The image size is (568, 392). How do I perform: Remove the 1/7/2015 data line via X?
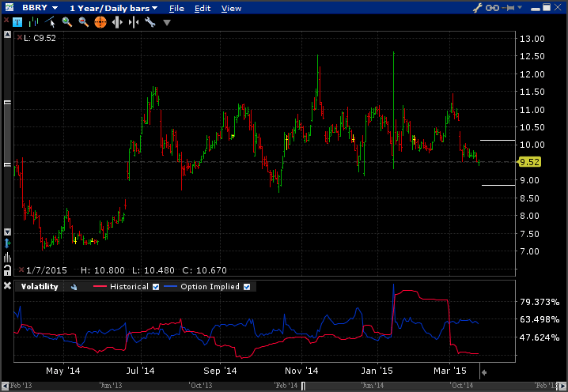click(x=21, y=269)
